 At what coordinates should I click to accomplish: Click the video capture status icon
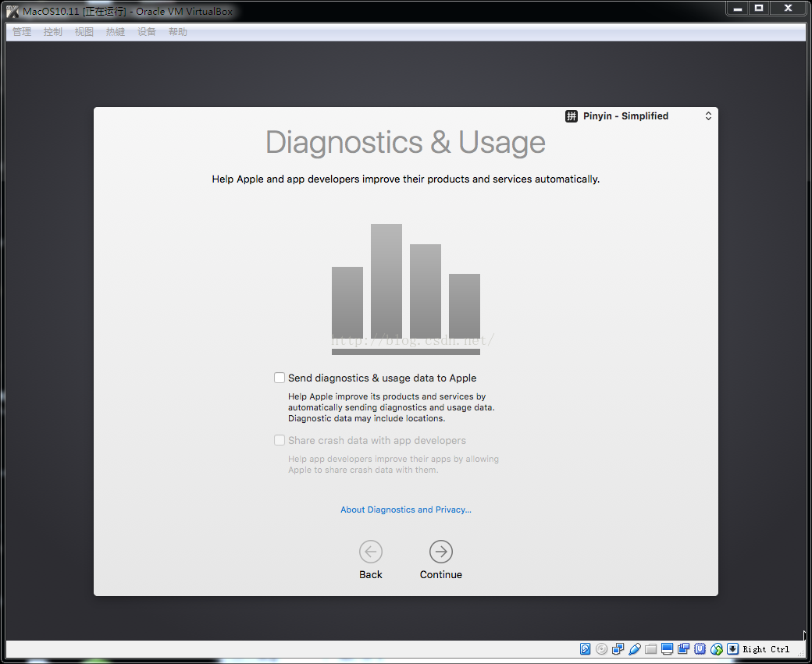(x=684, y=648)
